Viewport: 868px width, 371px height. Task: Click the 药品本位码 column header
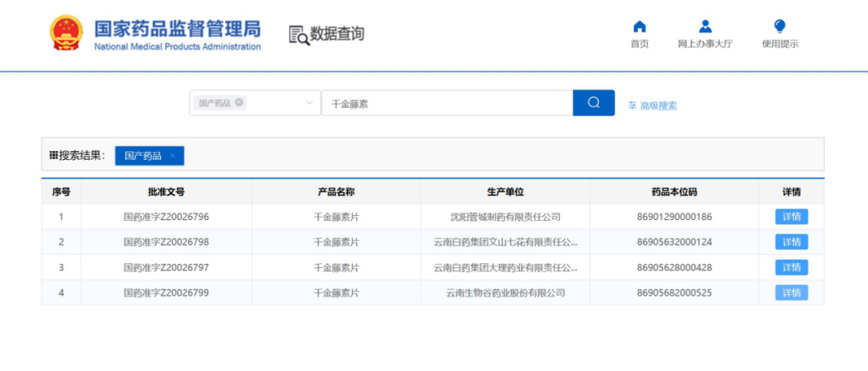(674, 192)
